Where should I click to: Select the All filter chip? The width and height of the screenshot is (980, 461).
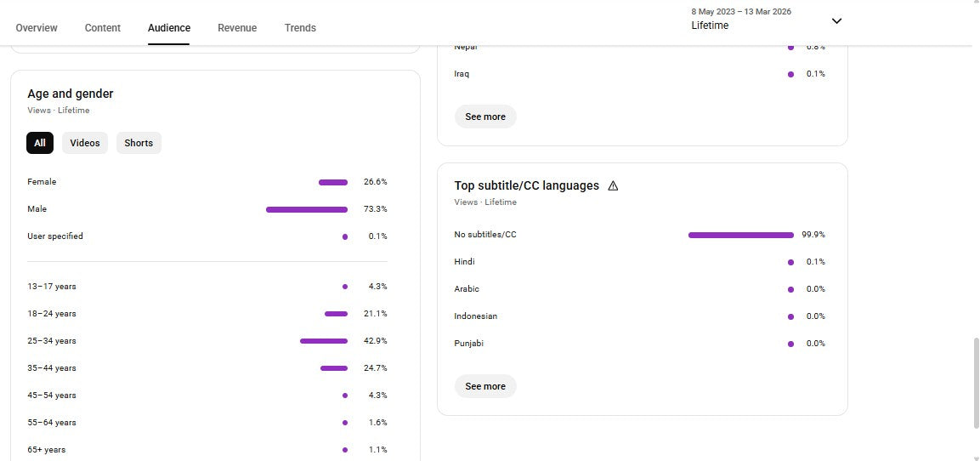coord(40,143)
